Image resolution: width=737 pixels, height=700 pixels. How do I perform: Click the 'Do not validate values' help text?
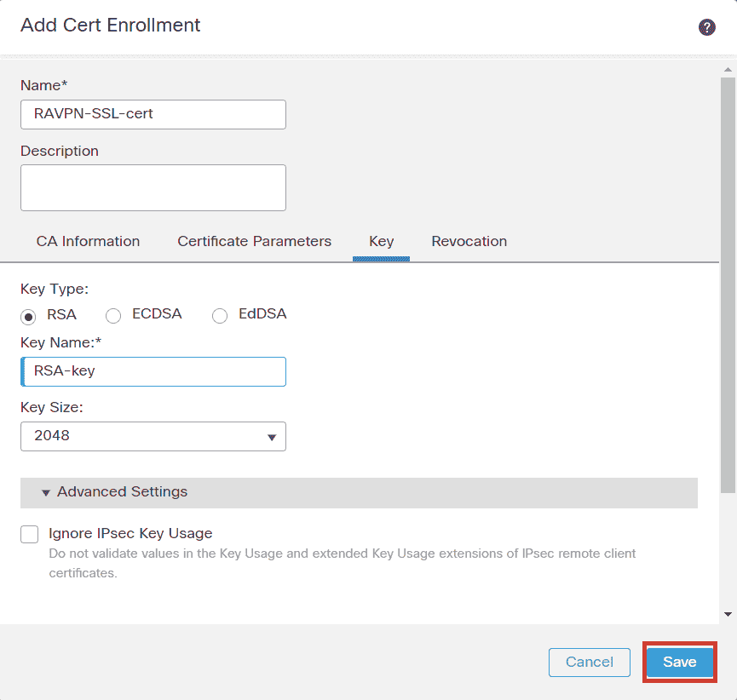[343, 563]
